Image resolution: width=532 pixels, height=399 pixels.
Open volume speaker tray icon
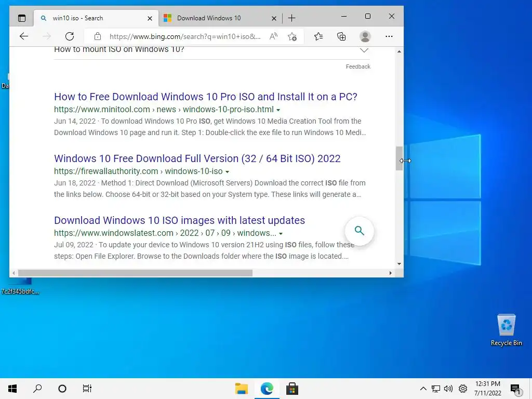(x=448, y=389)
